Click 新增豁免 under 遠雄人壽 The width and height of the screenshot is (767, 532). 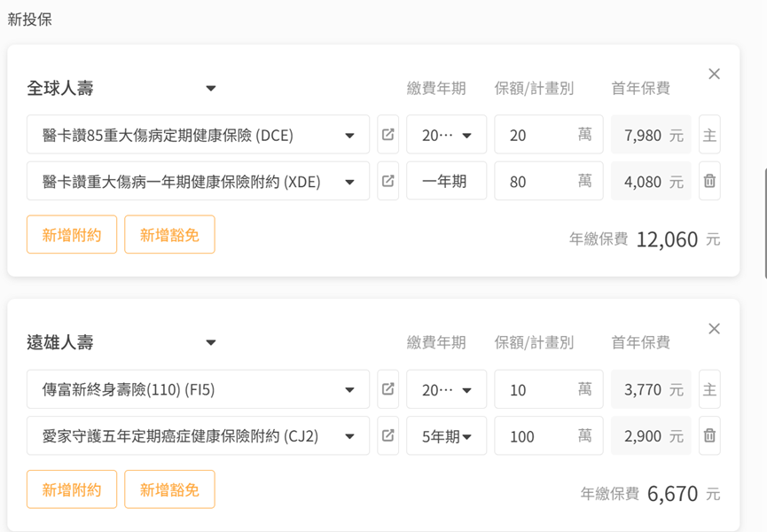pyautogui.click(x=169, y=489)
